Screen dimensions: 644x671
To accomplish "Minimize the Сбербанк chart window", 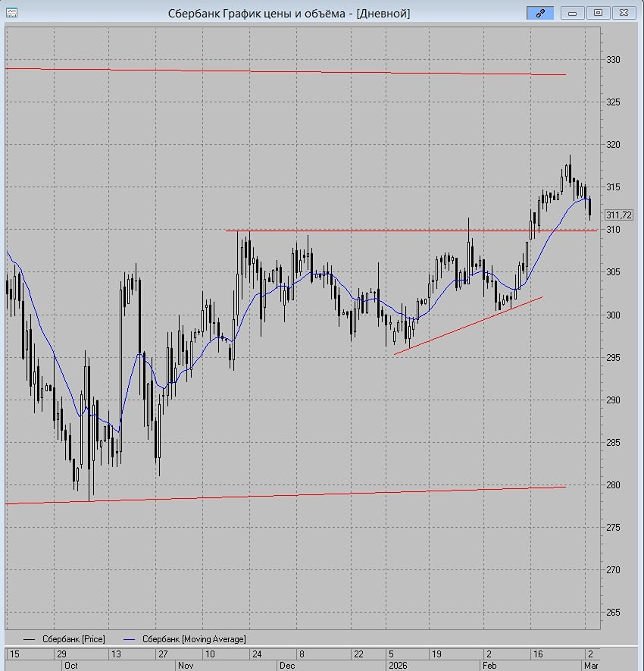I will [573, 13].
